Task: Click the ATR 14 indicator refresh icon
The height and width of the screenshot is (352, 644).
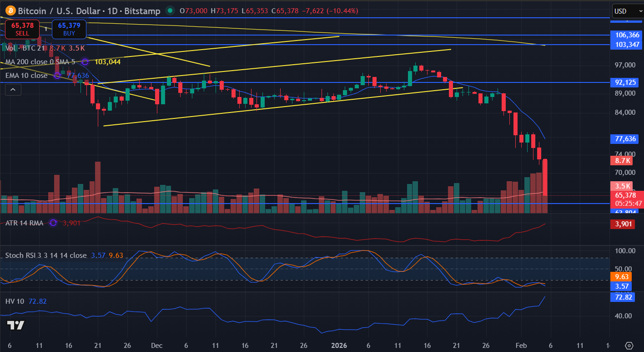Action: click(53, 223)
